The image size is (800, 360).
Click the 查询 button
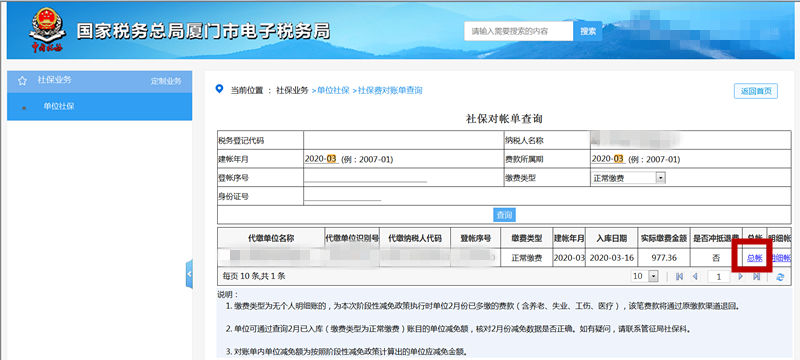pos(504,215)
